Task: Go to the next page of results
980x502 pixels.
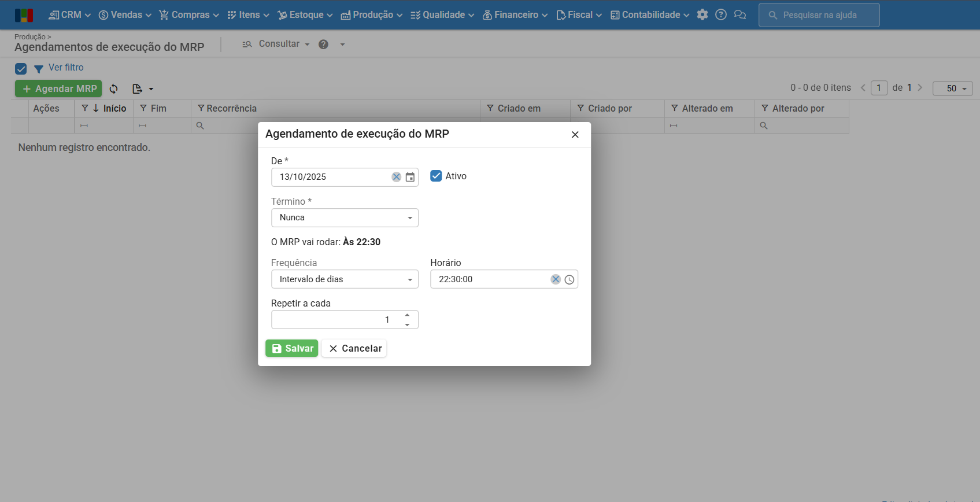Action: click(x=920, y=88)
